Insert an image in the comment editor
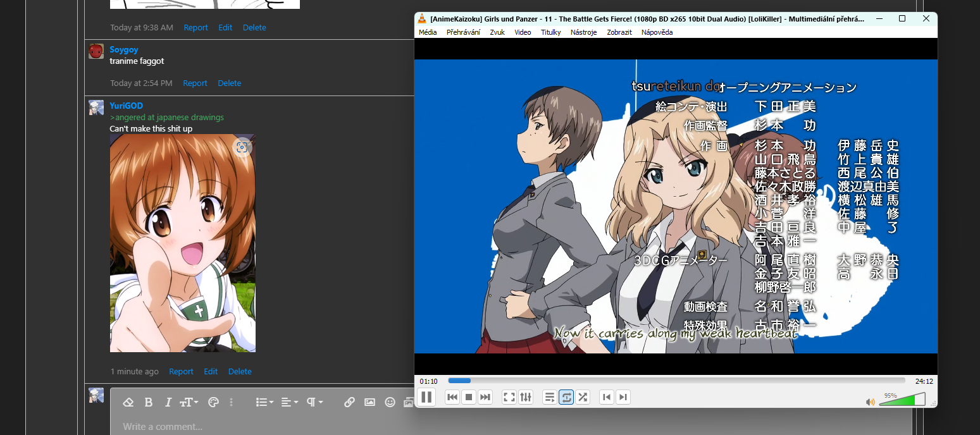This screenshot has height=435, width=980. [370, 402]
